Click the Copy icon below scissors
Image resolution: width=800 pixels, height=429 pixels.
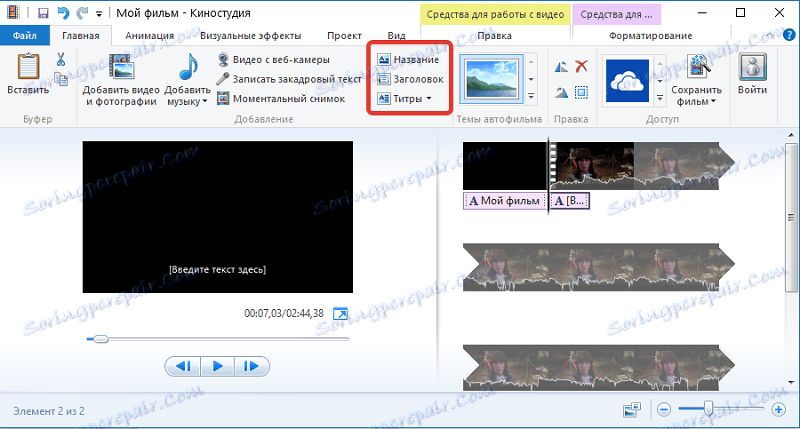click(x=61, y=78)
